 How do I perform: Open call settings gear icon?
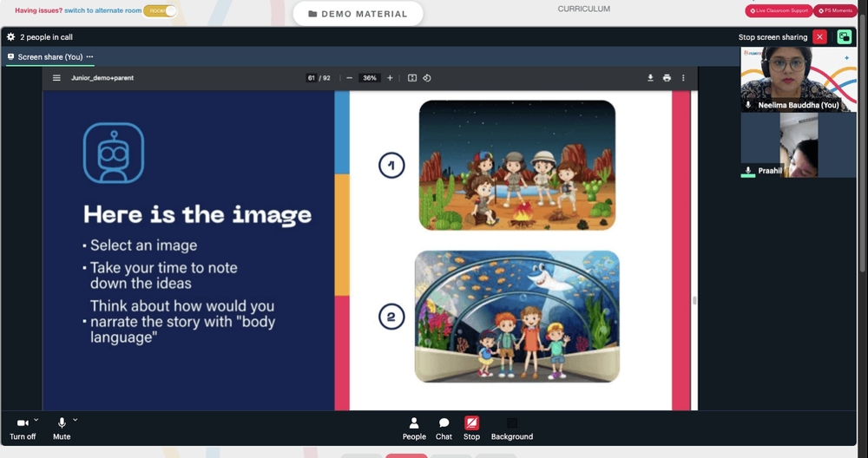[10, 37]
